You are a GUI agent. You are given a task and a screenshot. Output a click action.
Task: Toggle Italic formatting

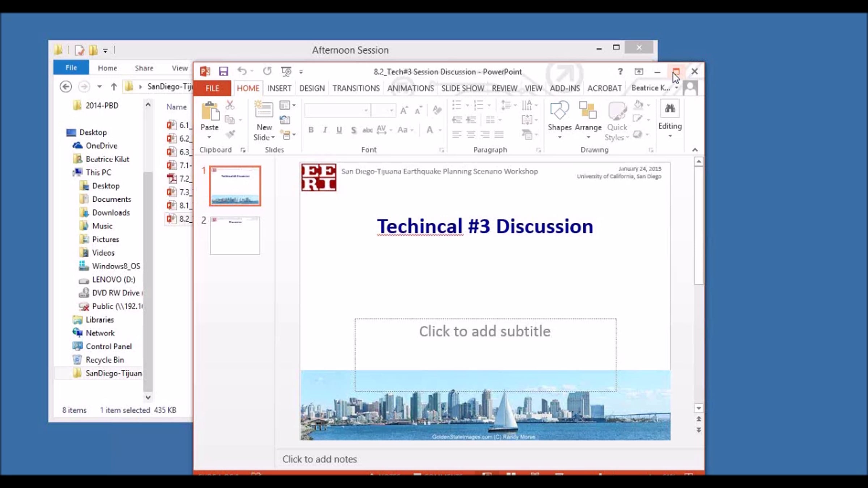(325, 130)
